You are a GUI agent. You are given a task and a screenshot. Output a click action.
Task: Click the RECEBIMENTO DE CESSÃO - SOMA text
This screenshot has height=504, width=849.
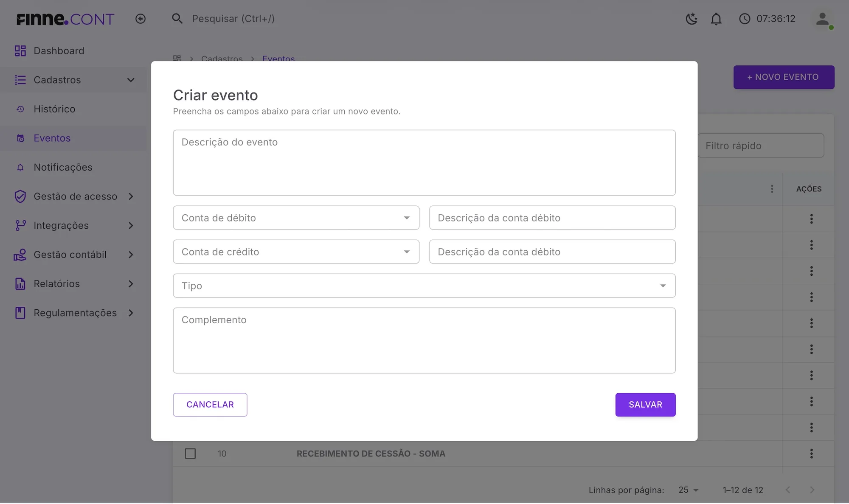pos(371,454)
